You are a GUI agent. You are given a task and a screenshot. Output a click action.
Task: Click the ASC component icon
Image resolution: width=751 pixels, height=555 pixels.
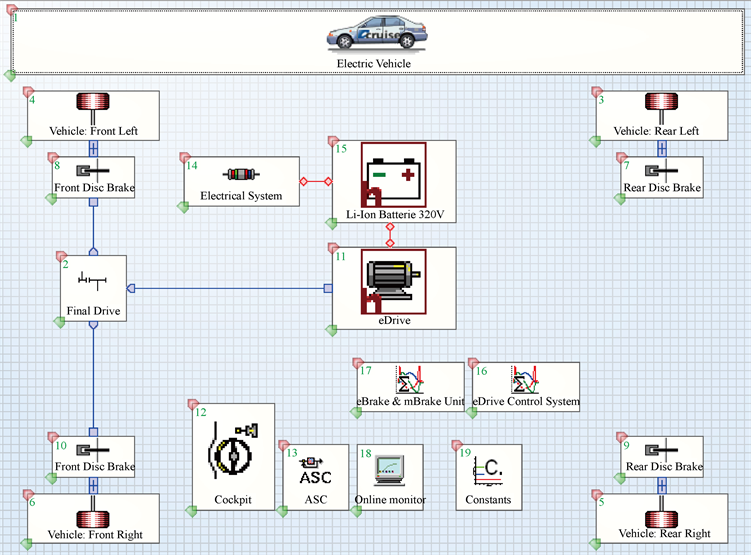(x=315, y=470)
